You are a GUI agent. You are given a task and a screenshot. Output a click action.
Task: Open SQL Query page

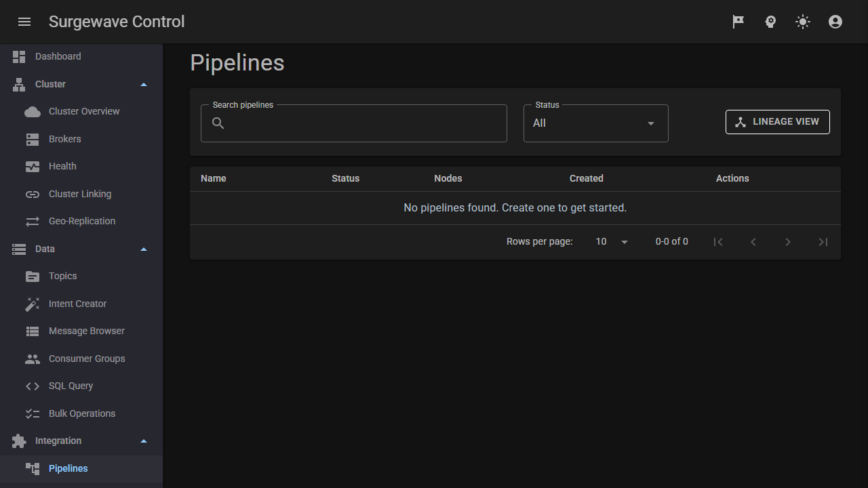click(x=81, y=386)
